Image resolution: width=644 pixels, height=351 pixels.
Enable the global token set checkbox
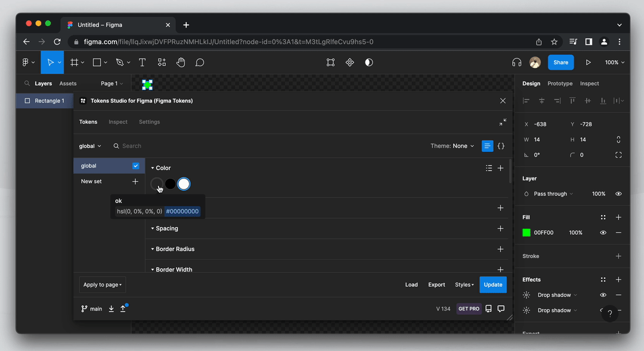[x=135, y=165]
